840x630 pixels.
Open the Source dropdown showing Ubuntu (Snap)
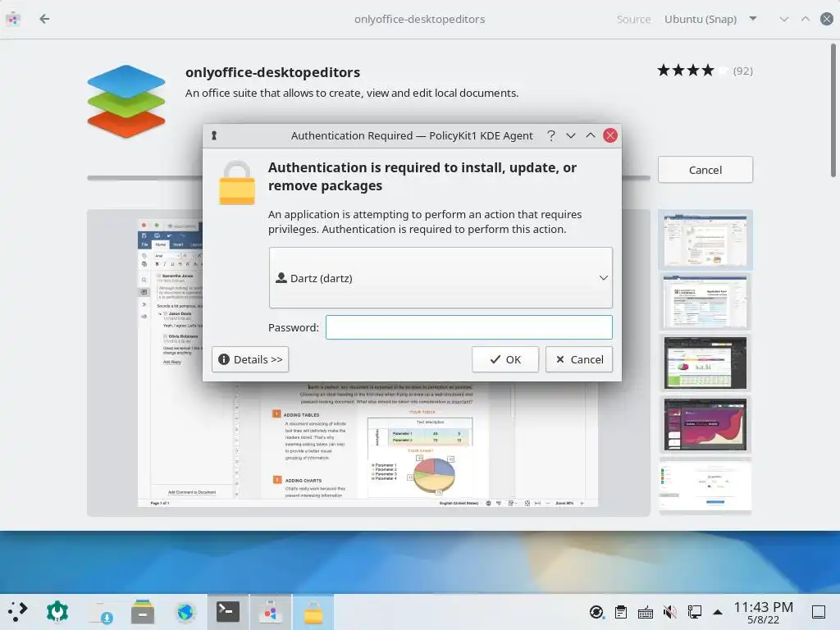click(x=710, y=19)
